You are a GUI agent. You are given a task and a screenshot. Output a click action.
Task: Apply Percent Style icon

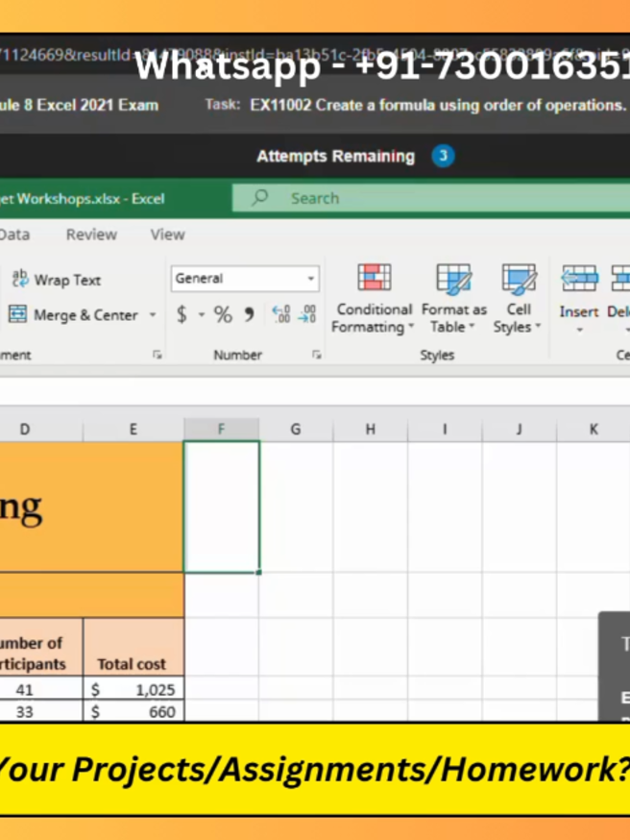coord(223,314)
